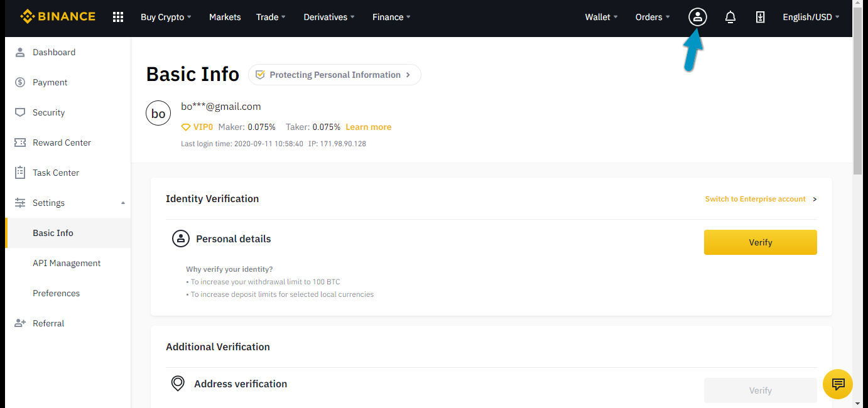Expand the Trade dropdown menu
This screenshot has width=868, height=408.
coord(271,17)
